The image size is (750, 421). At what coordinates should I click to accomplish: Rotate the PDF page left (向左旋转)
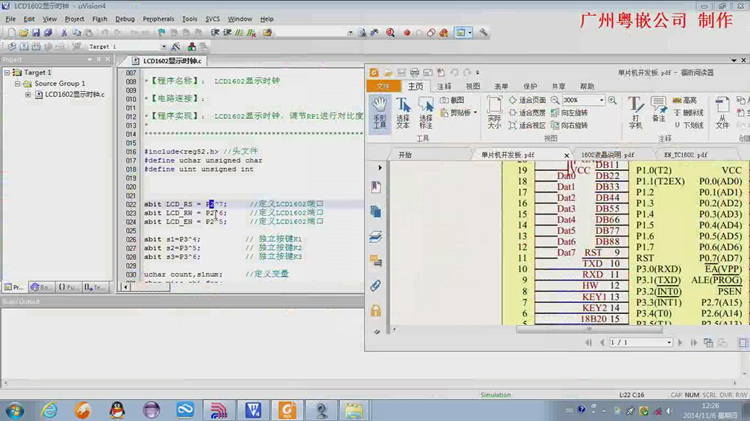(x=569, y=112)
